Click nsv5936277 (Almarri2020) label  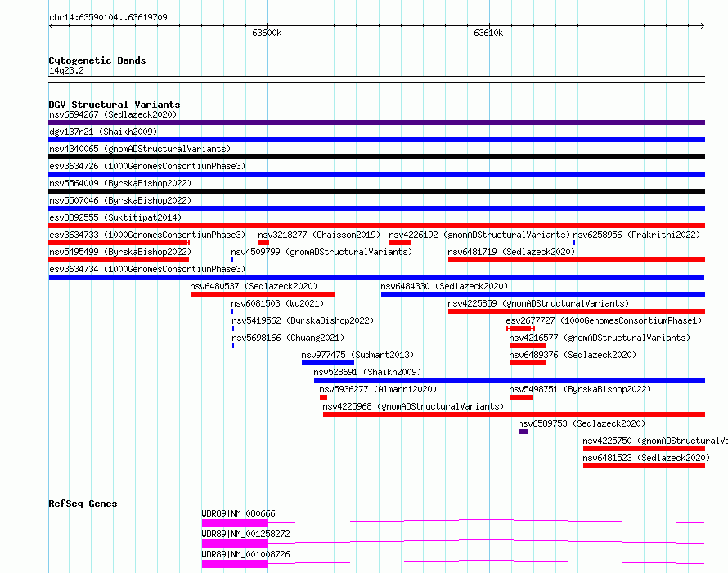coord(378,389)
